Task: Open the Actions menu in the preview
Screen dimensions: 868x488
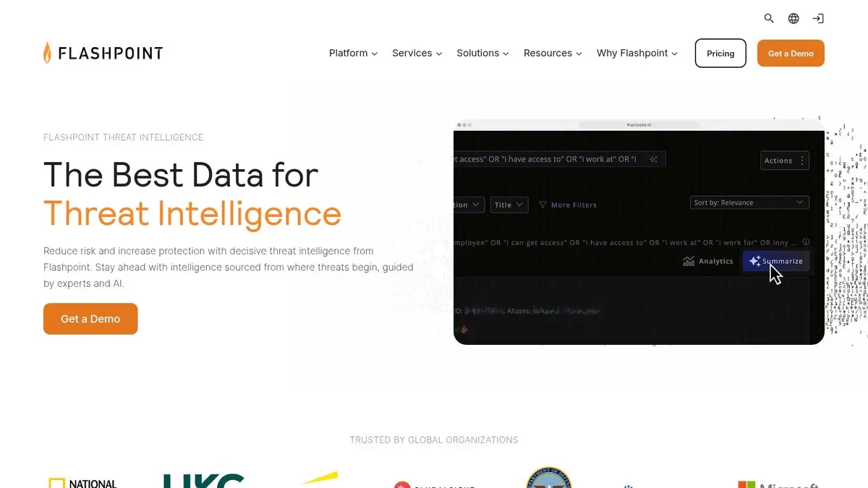Action: 785,160
